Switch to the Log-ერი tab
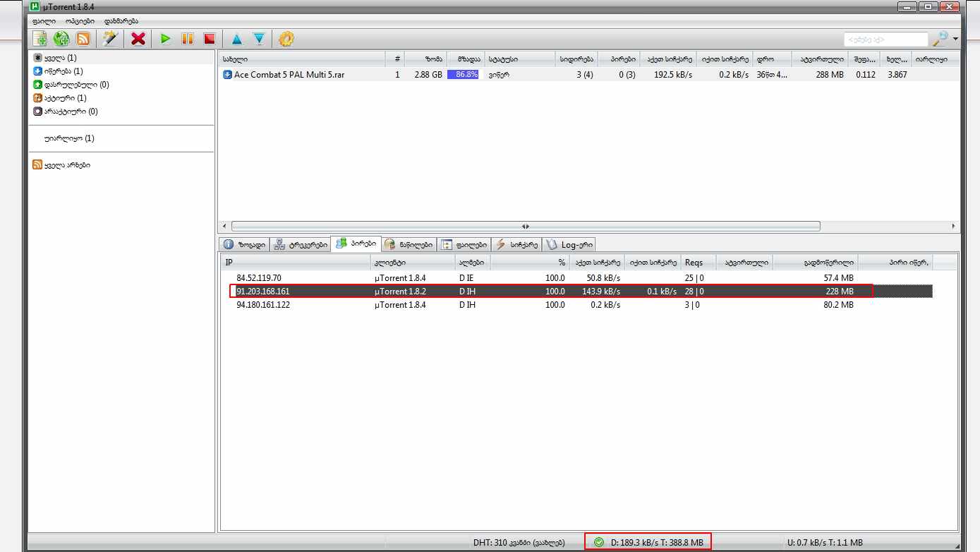Viewport: 980px width, 552px height. 569,244
